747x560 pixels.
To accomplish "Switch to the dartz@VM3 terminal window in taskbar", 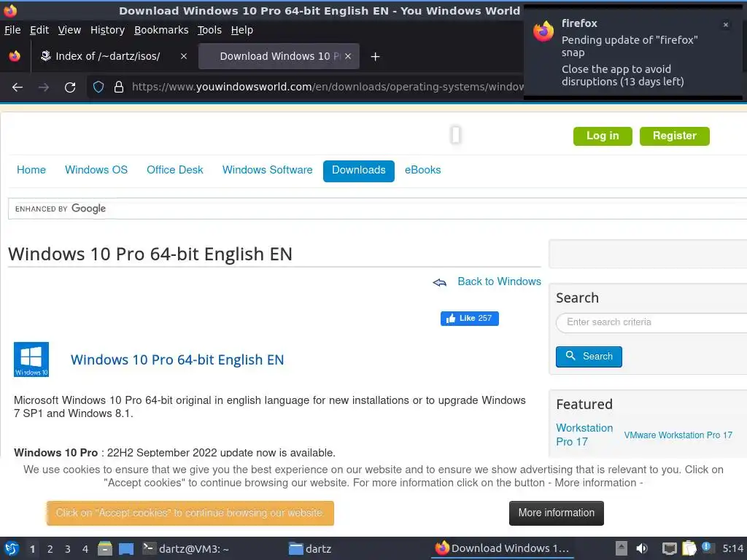I will click(186, 549).
